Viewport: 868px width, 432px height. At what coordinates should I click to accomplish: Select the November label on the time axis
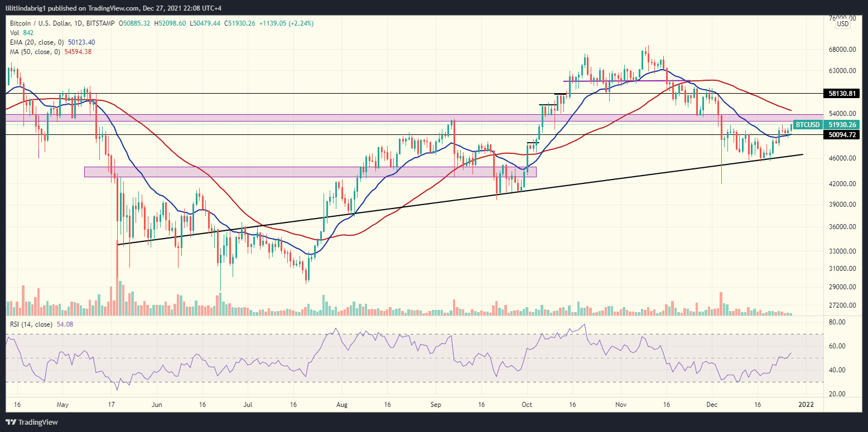(620, 405)
